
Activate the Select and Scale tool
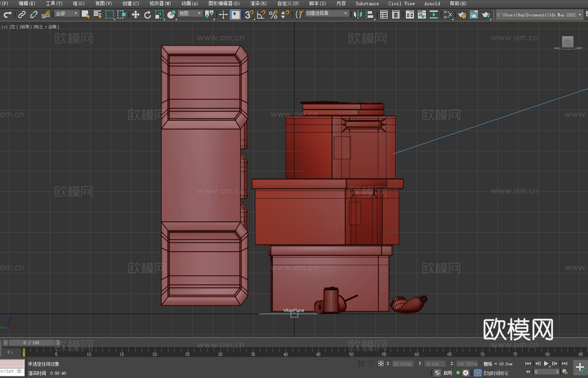click(x=159, y=14)
